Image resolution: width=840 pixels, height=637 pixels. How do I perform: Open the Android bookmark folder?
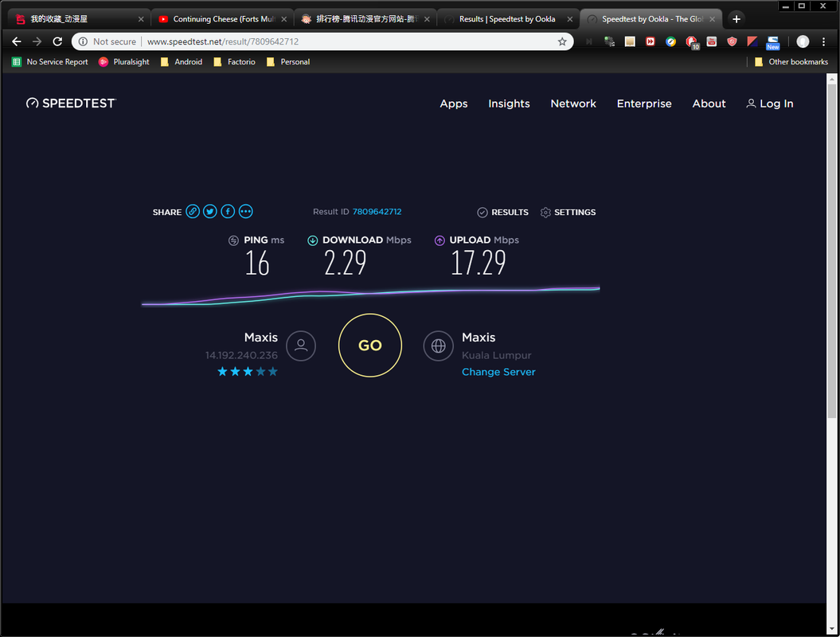coord(181,61)
